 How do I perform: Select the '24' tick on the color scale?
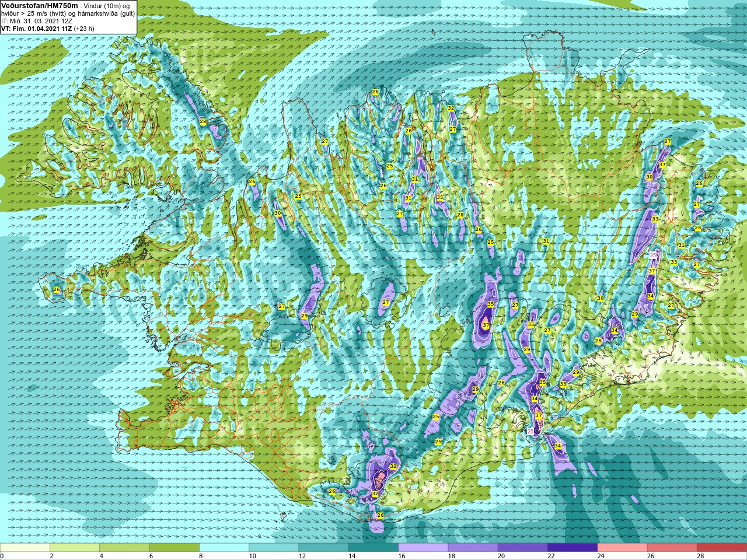point(601,556)
